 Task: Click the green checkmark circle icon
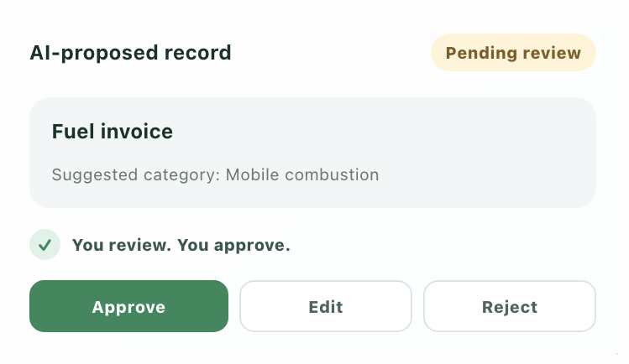coord(45,244)
